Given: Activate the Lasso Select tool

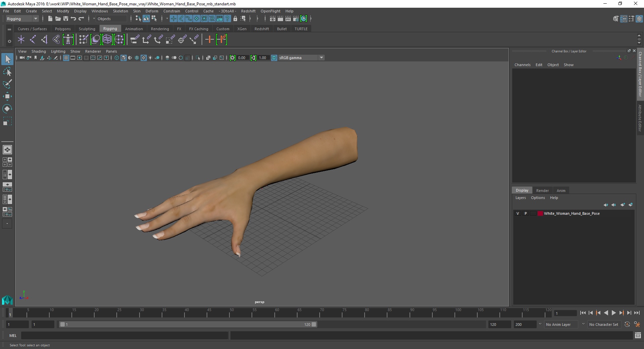Looking at the screenshot, I should pyautogui.click(x=7, y=72).
